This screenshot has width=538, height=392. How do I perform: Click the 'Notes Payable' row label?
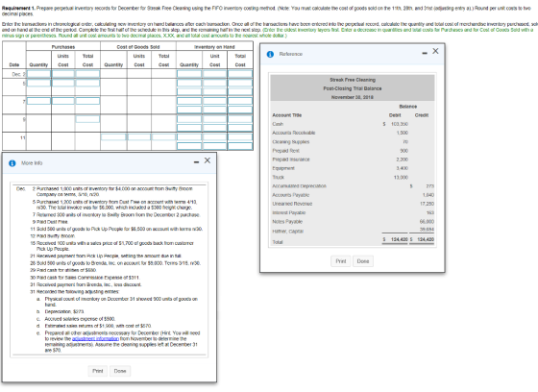pyautogui.click(x=287, y=222)
